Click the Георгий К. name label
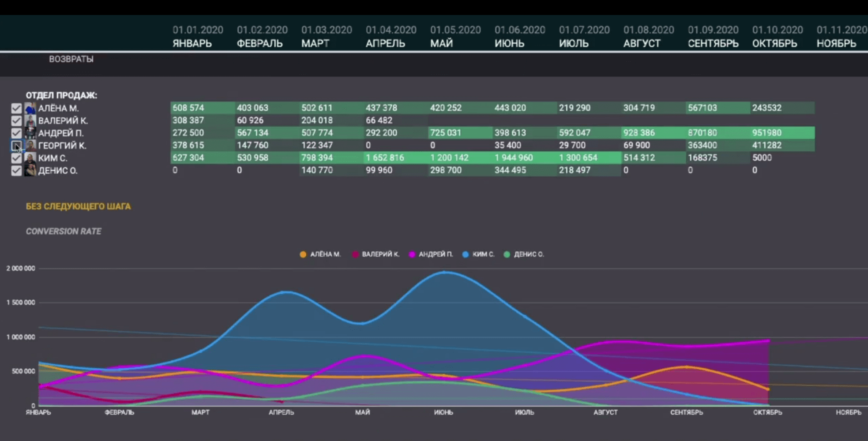868x441 pixels. pos(62,145)
